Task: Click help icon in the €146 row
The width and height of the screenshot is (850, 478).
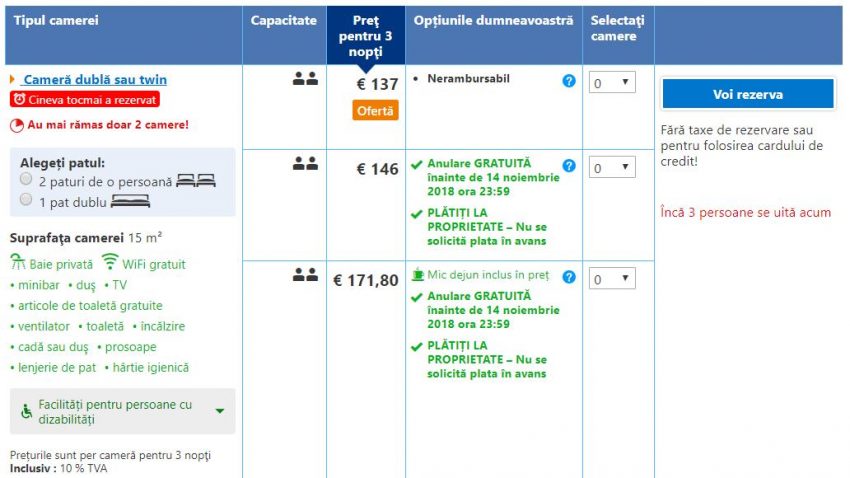Action: tap(569, 166)
